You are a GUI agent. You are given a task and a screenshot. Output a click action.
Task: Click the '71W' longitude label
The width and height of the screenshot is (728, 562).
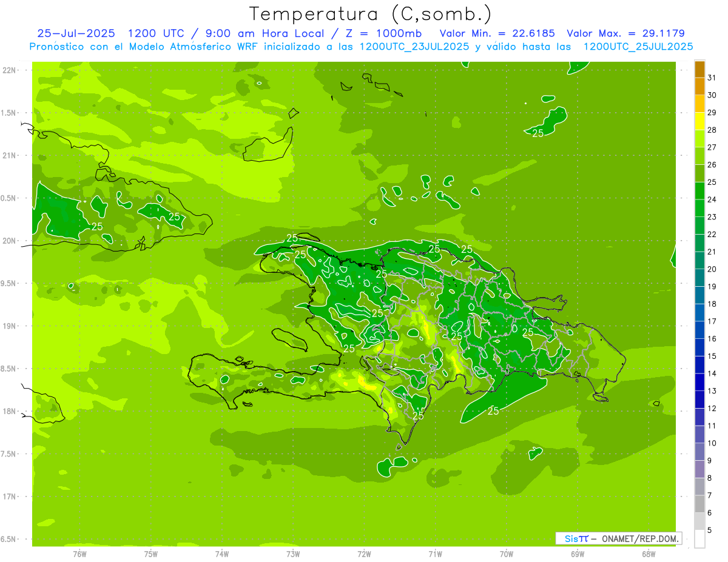[435, 554]
